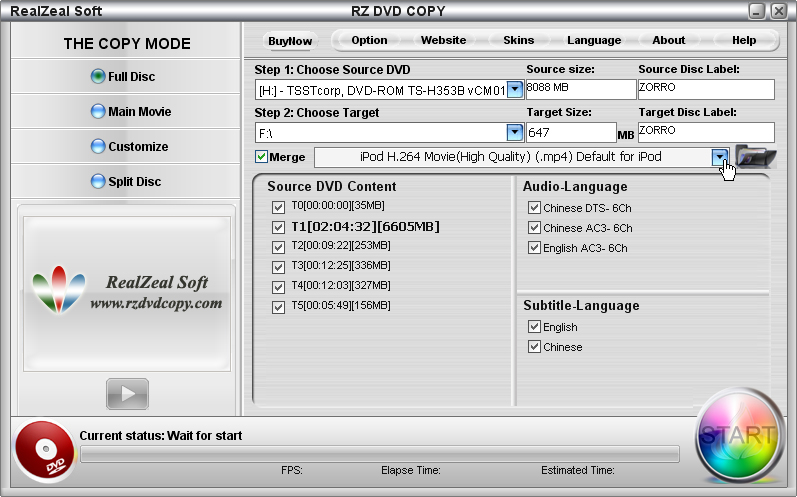This screenshot has width=797, height=497.
Task: Open the Option menu
Action: (x=370, y=40)
